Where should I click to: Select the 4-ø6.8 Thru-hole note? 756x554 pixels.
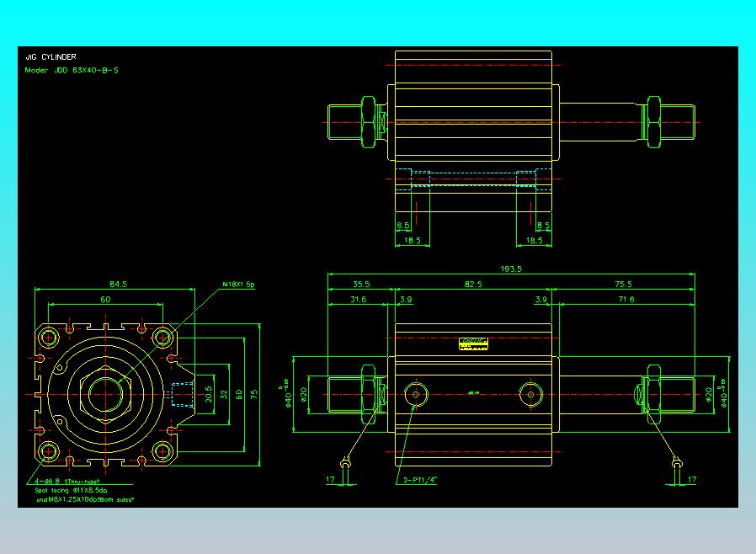tap(67, 481)
